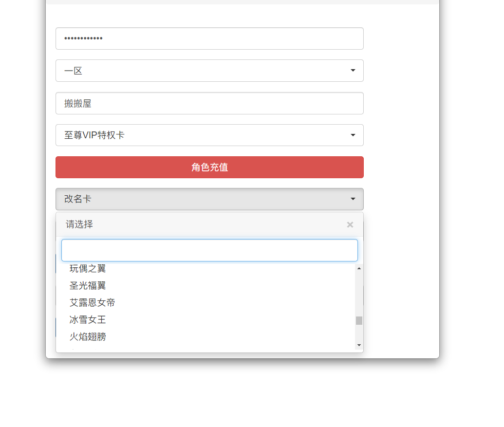Viewport: 504px width, 427px height.
Task: Click the dropdown search box under 请选择
Action: (209, 250)
